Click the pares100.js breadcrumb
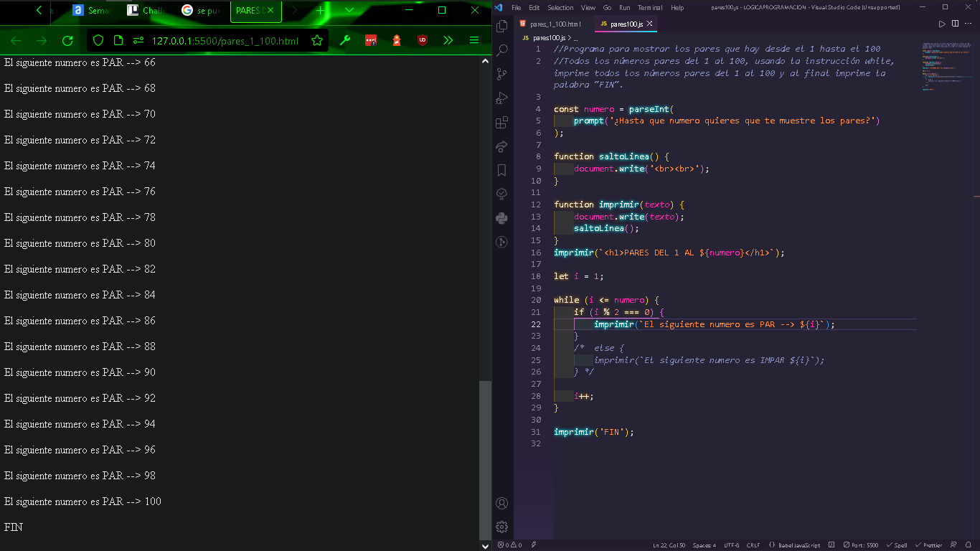 pyautogui.click(x=549, y=37)
